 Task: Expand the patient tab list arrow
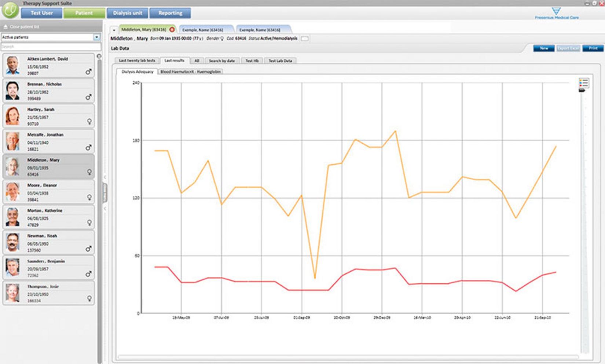(114, 30)
